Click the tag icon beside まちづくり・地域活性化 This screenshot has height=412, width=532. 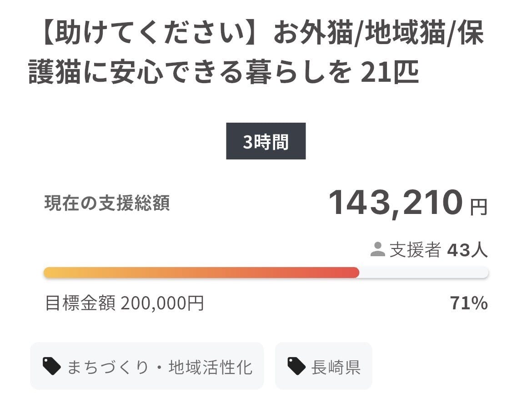[52, 366]
